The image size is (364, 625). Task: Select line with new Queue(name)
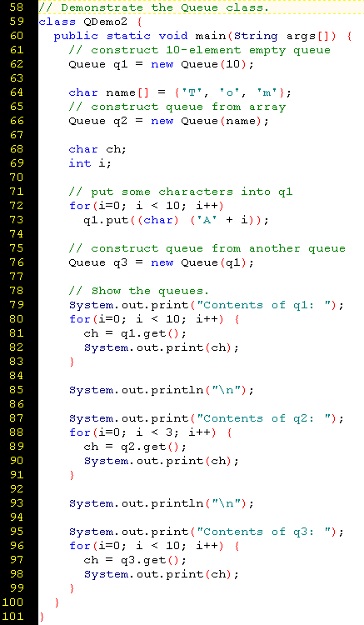[x=168, y=121]
